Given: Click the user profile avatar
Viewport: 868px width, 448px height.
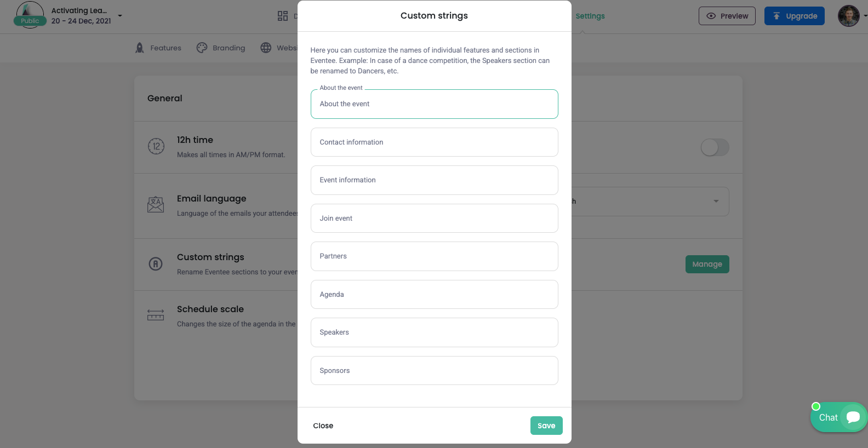Looking at the screenshot, I should pyautogui.click(x=849, y=16).
